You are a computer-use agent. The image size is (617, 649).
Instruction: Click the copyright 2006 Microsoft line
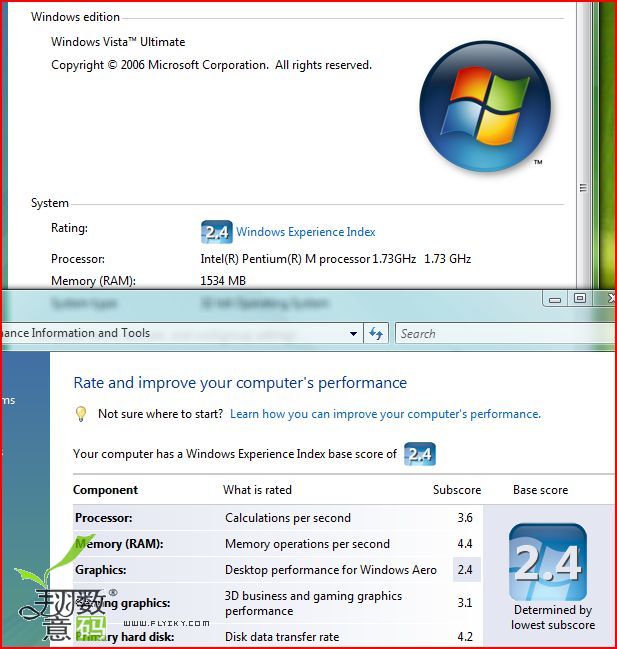211,65
